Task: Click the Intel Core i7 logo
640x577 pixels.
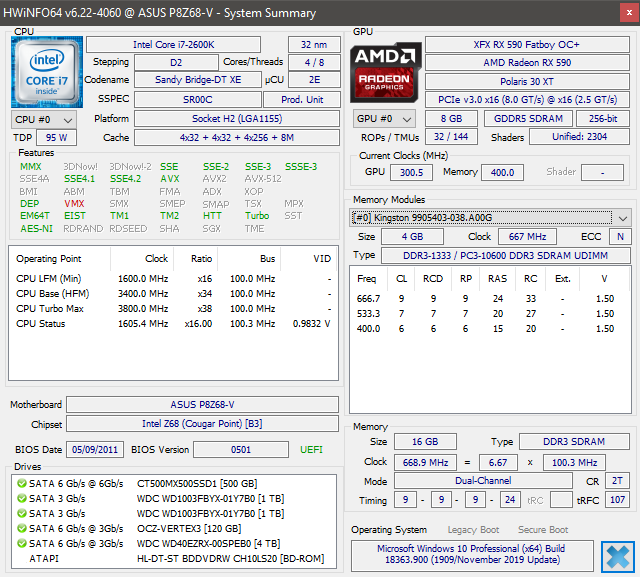Action: tap(47, 72)
